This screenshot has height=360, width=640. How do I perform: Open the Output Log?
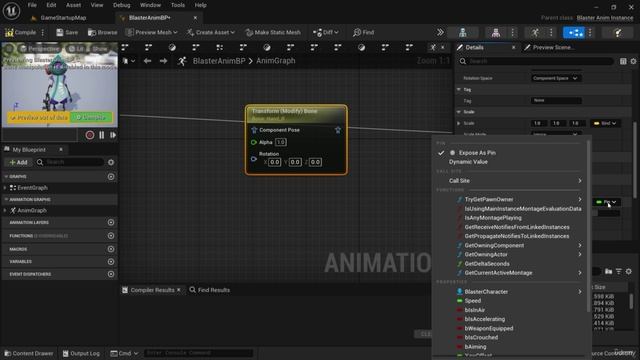click(x=81, y=353)
